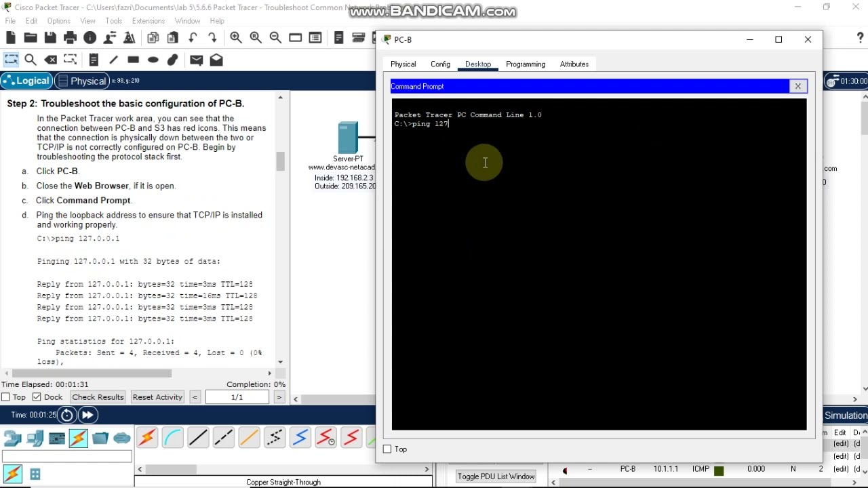Open the Options menu
This screenshot has width=868, height=488.
[58, 21]
